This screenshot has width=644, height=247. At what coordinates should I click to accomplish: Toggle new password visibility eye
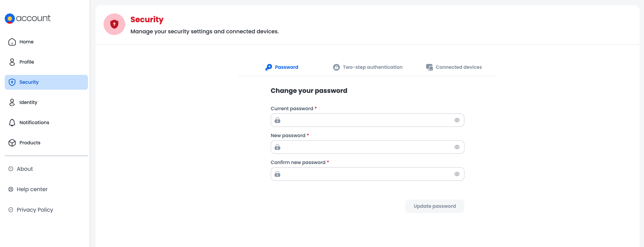[457, 147]
